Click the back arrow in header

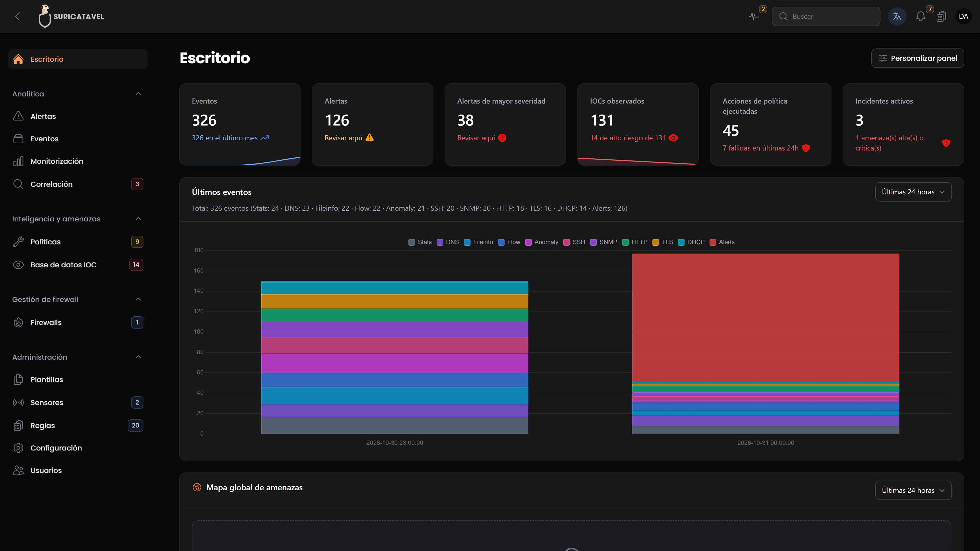17,16
